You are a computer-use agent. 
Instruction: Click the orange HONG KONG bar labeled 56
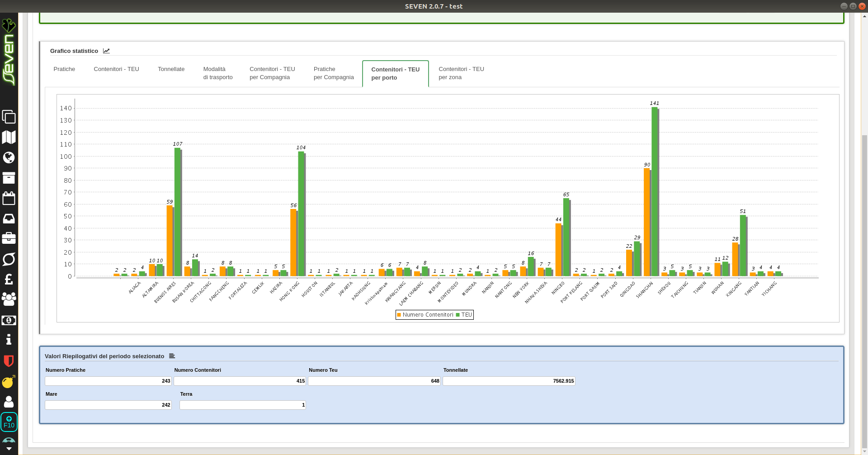click(293, 242)
